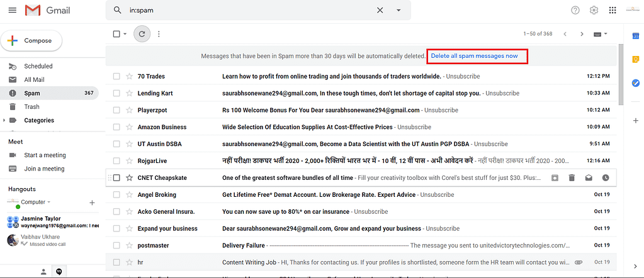Open search options dropdown arrow
The image size is (644, 278).
tap(398, 10)
